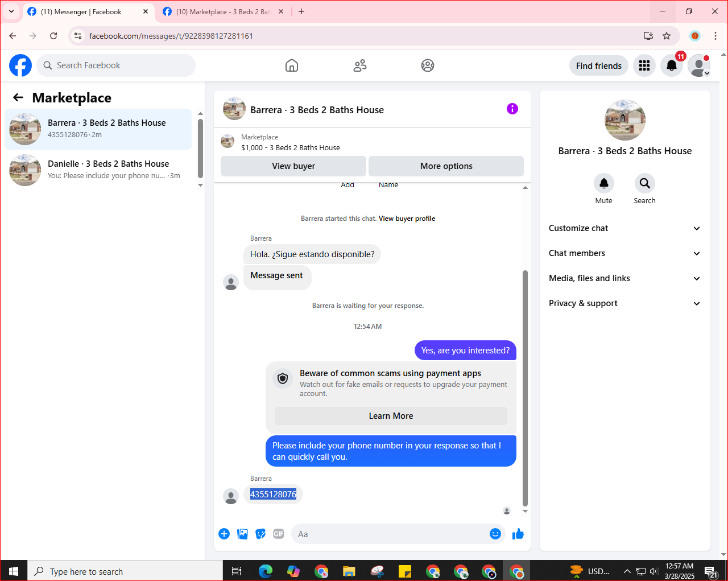The width and height of the screenshot is (728, 581).
Task: Close the Messenger browser tab
Action: tap(146, 11)
